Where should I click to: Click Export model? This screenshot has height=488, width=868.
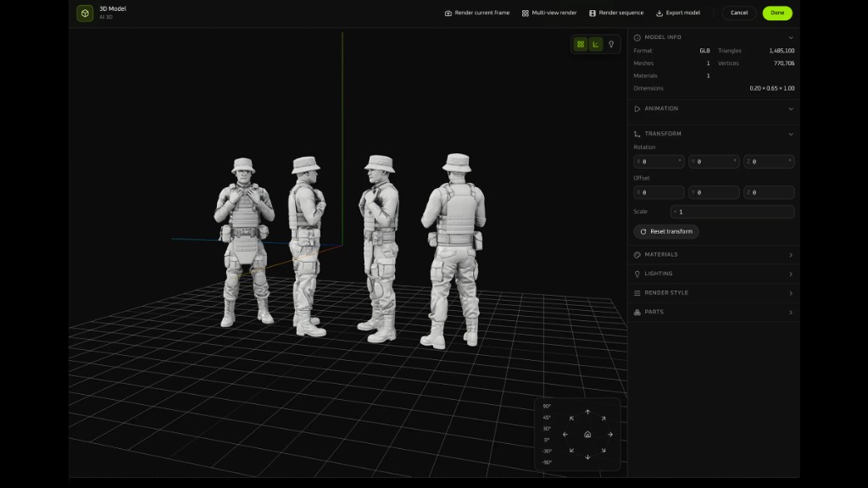tap(678, 13)
